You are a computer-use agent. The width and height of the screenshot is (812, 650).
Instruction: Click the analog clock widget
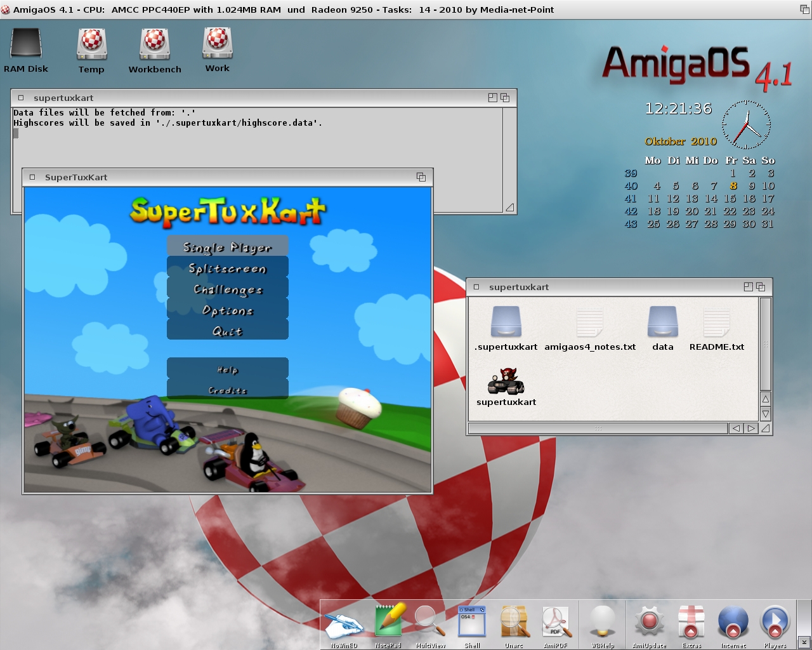coord(746,124)
